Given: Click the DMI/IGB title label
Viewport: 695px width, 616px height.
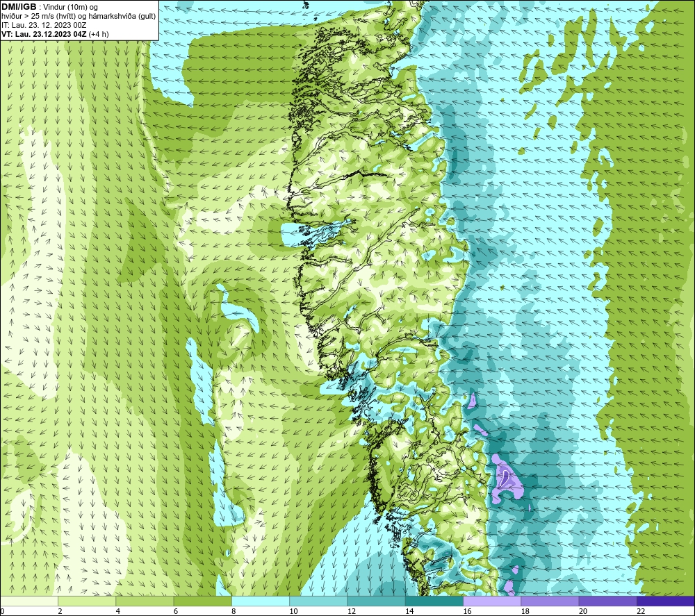Looking at the screenshot, I should (19, 7).
